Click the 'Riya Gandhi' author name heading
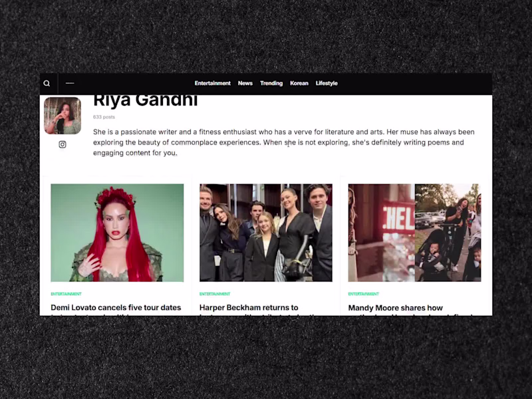 pyautogui.click(x=145, y=101)
